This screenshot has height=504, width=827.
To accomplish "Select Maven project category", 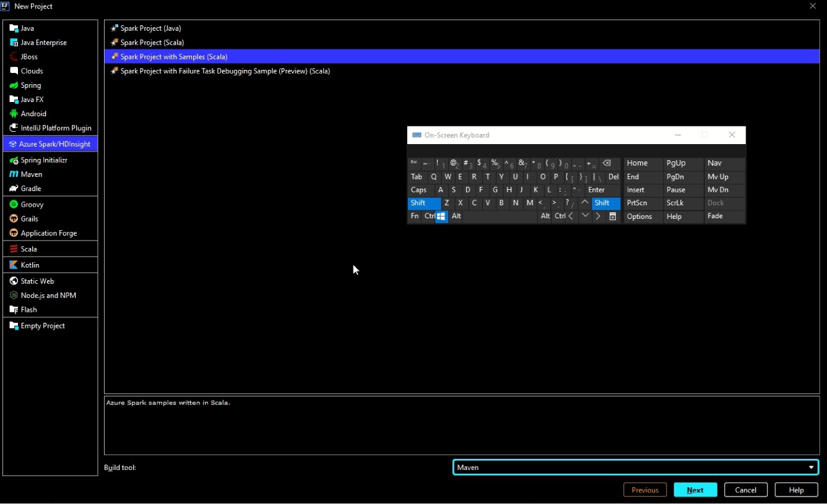I will click(50, 174).
